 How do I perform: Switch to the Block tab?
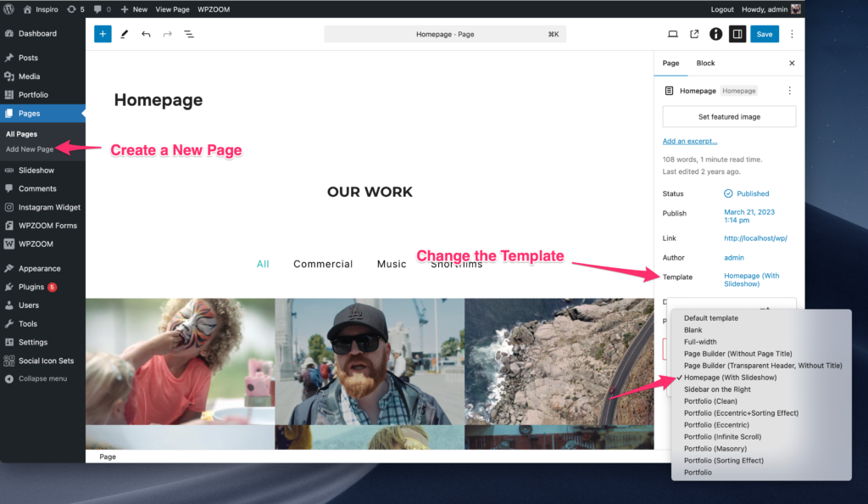coord(705,63)
